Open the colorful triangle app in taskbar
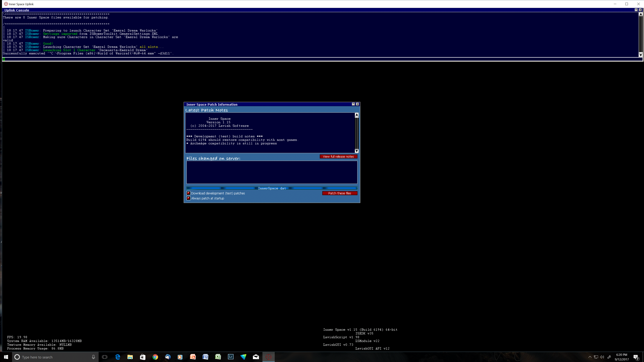This screenshot has width=644, height=362. 243,357
